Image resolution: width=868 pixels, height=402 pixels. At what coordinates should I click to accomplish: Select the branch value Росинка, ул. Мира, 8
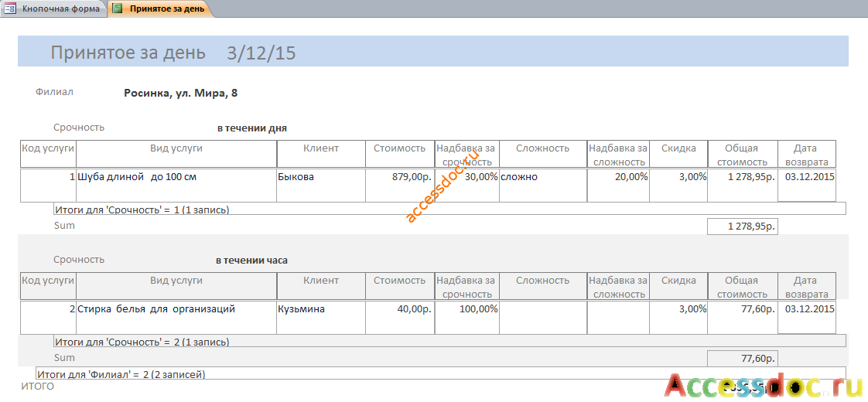[x=181, y=94]
